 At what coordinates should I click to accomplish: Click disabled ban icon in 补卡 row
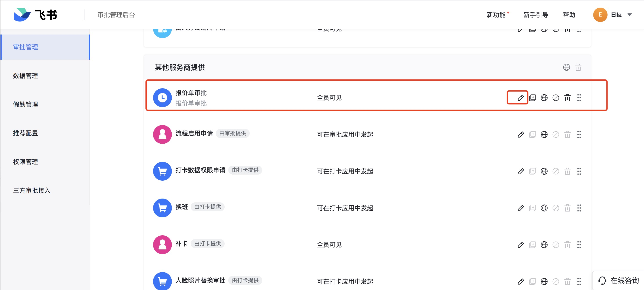point(555,245)
